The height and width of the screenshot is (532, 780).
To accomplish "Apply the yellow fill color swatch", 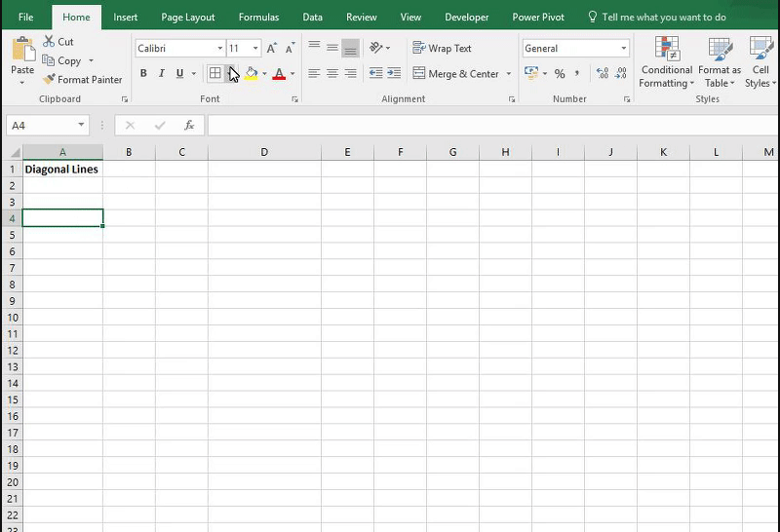I will 251,74.
